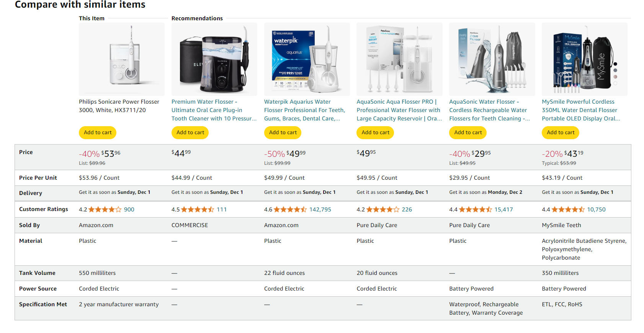Viewport: 644px width, 333px height.
Task: Open Premium Water Flosser product link
Action: pyautogui.click(x=214, y=110)
